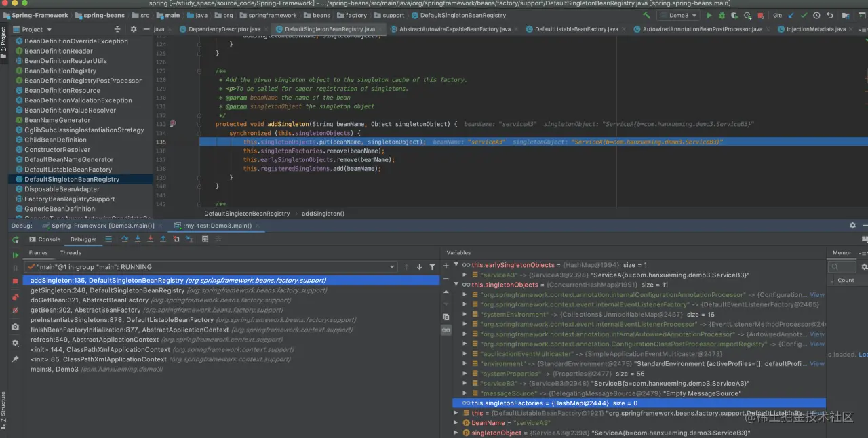
Task: Start debugging with the green bug icon
Action: [722, 15]
